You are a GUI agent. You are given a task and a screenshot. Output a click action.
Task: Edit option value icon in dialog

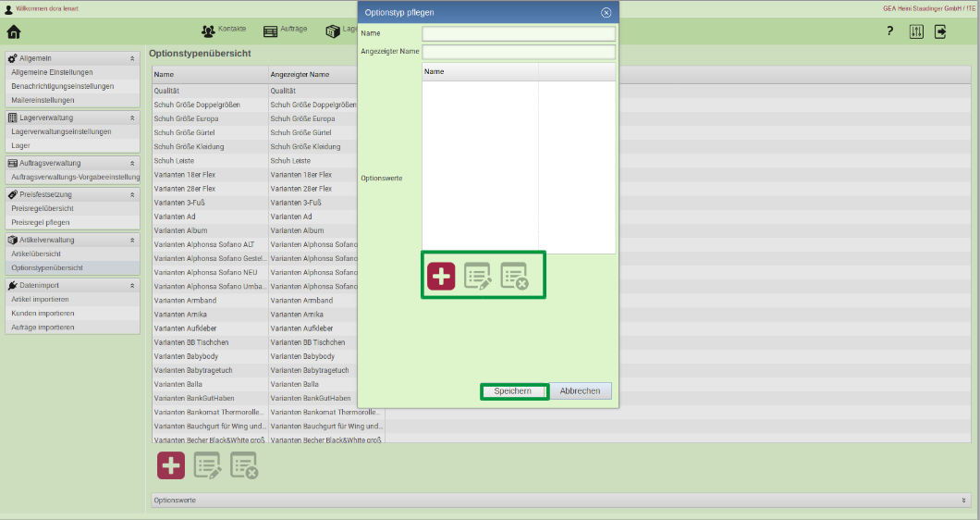477,276
